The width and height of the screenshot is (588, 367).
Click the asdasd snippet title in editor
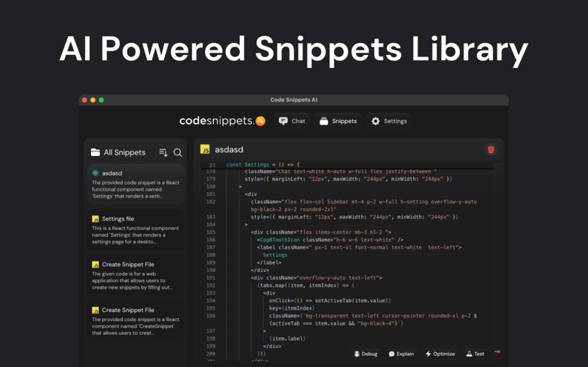[229, 150]
